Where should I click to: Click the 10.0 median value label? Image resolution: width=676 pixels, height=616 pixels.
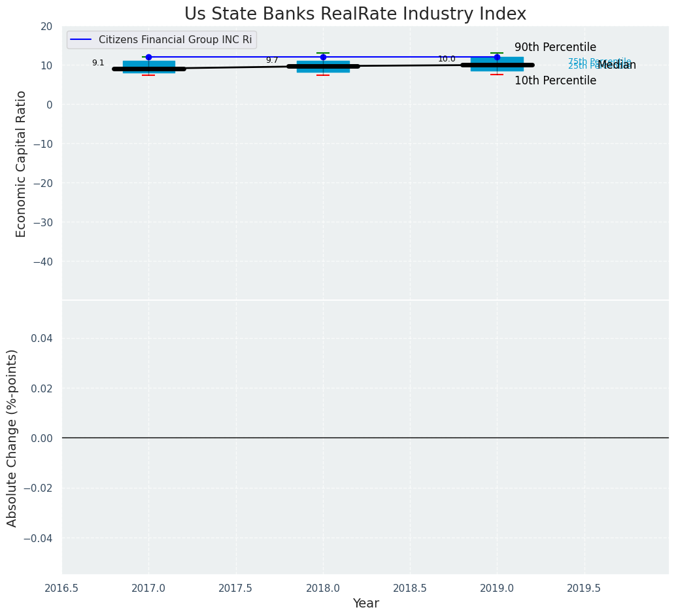pos(447,60)
